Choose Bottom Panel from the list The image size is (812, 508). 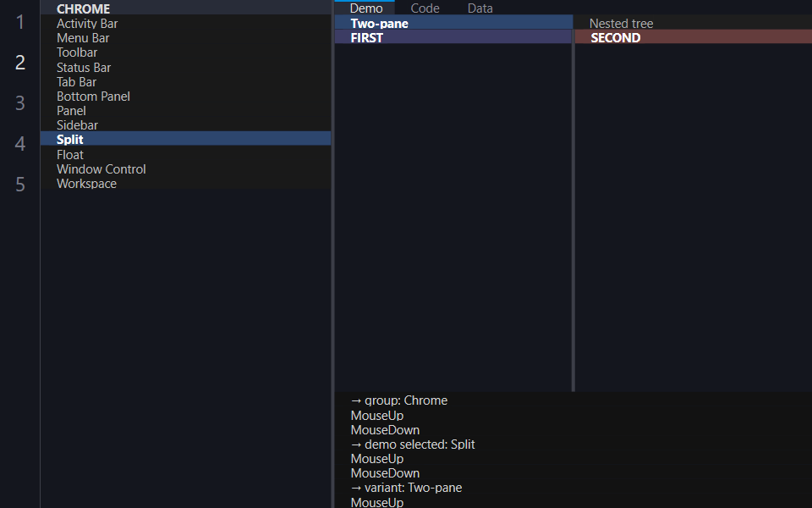pos(185,97)
